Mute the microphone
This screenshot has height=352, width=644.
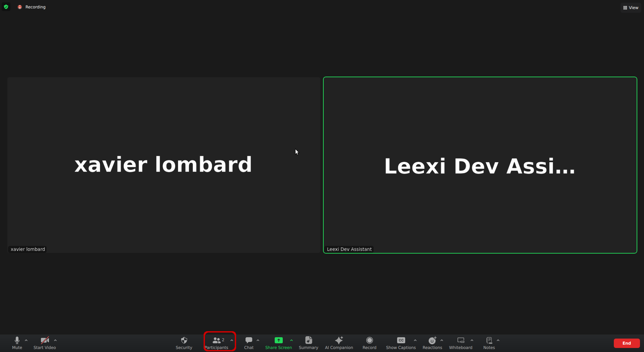17,343
